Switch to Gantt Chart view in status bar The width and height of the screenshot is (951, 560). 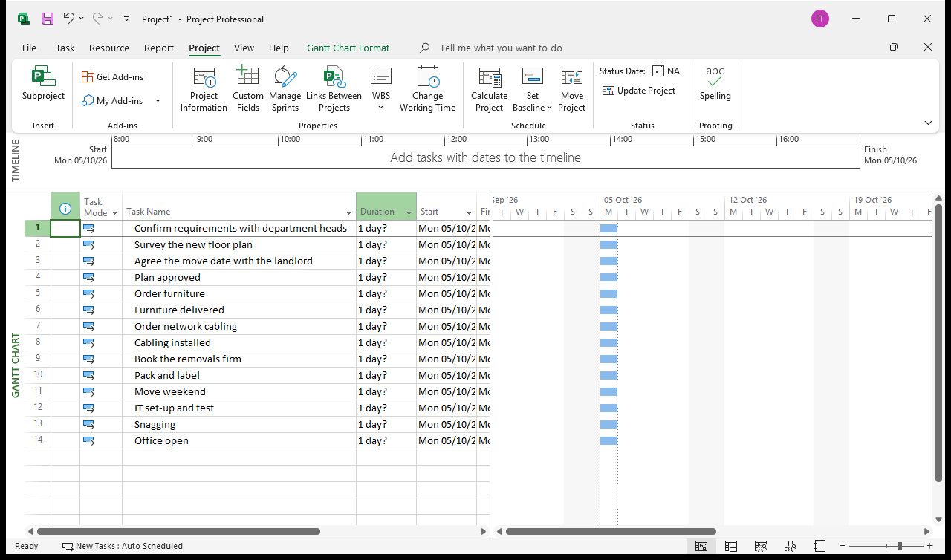click(701, 546)
